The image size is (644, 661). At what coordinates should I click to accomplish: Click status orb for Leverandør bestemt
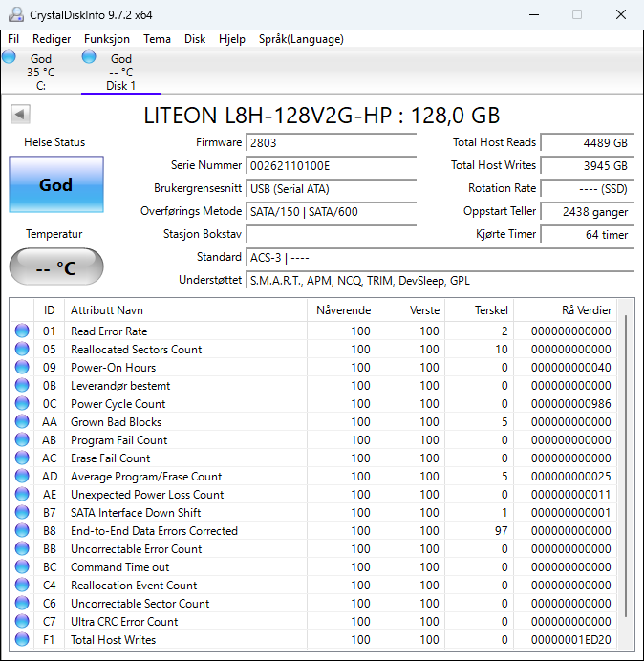[22, 385]
